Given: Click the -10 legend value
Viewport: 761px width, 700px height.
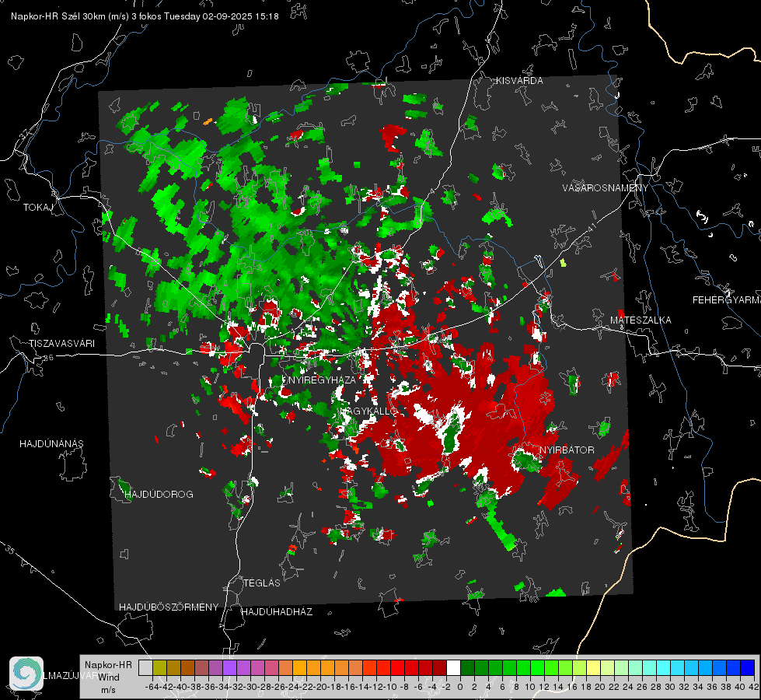Looking at the screenshot, I should click(x=389, y=687).
